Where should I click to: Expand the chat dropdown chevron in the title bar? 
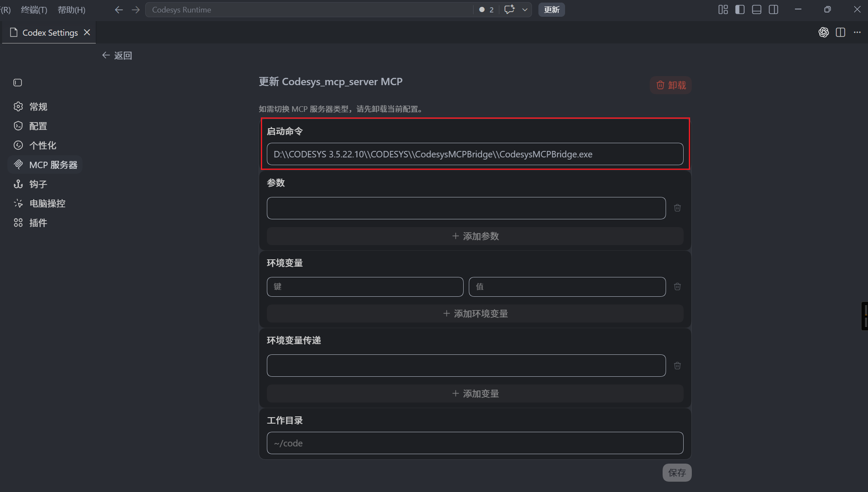tap(525, 9)
